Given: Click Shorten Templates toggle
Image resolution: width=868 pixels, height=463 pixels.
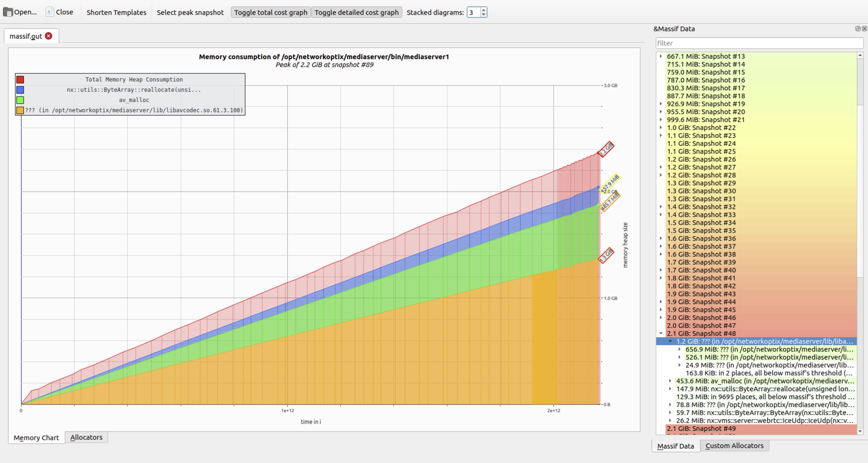Looking at the screenshot, I should coord(116,12).
